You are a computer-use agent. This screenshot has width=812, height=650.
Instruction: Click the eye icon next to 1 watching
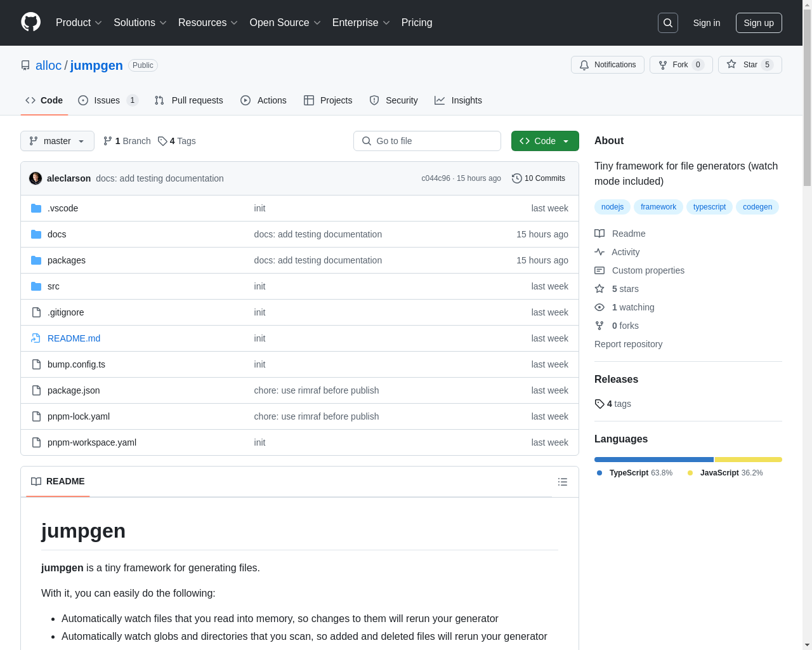599,307
